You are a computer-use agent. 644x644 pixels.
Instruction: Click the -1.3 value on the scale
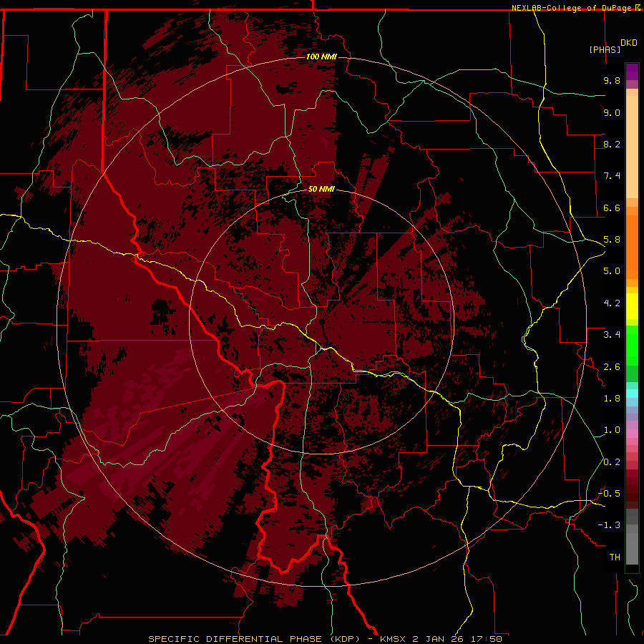pos(609,525)
